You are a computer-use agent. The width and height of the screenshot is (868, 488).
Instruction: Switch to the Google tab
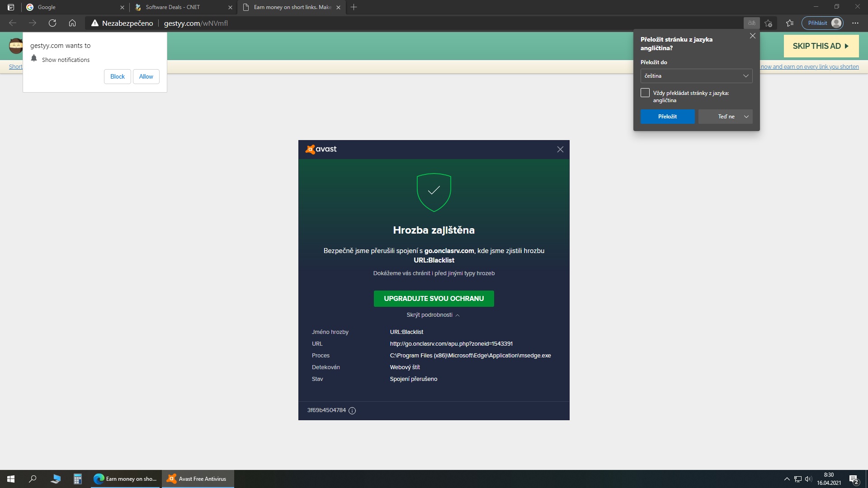click(x=72, y=7)
